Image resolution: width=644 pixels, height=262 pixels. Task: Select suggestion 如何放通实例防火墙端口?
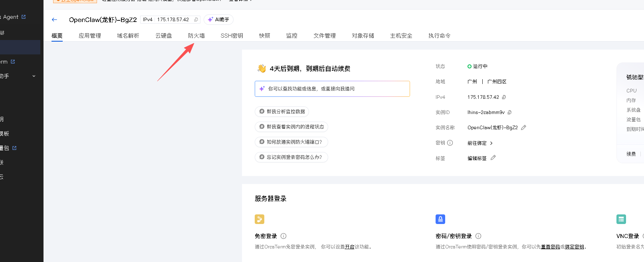[291, 142]
